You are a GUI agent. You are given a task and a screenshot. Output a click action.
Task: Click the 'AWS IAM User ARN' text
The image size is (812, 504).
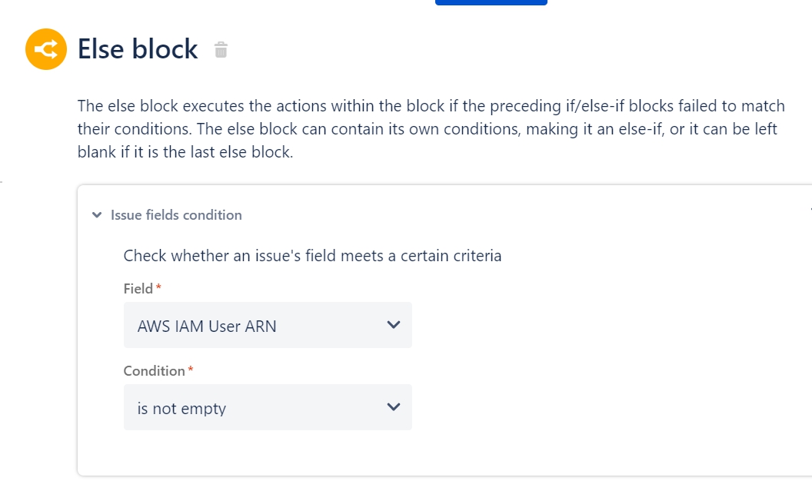(207, 326)
